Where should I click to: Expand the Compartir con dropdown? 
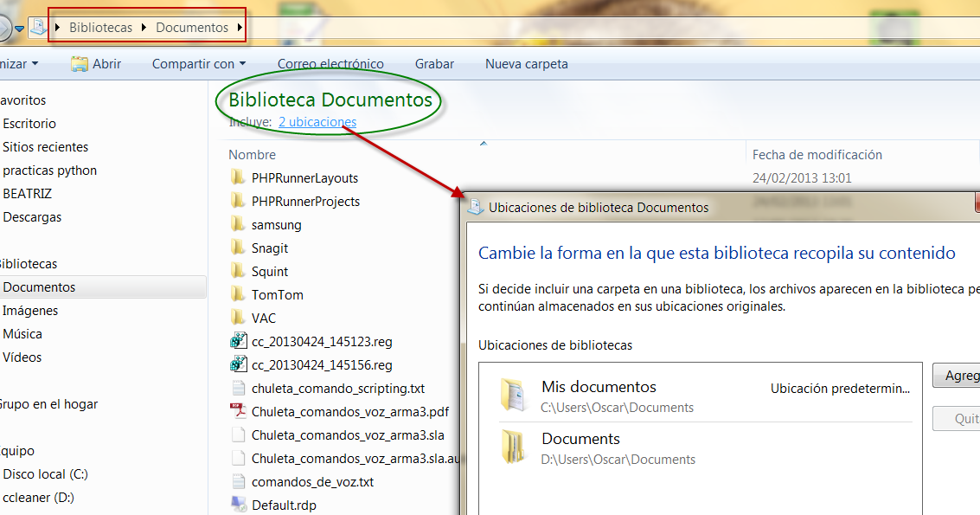click(x=199, y=63)
